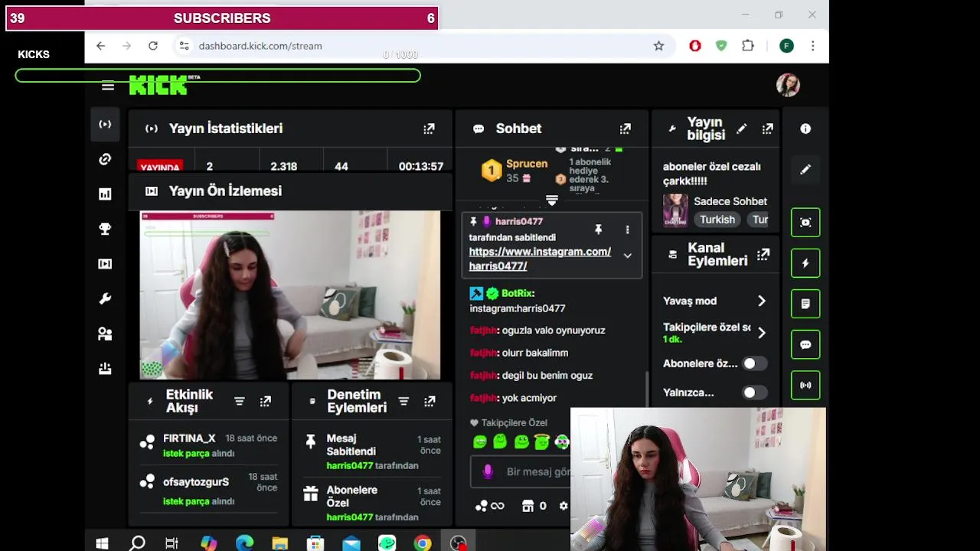Open the community users icon in the sidebar
The height and width of the screenshot is (551, 980).
tap(105, 334)
